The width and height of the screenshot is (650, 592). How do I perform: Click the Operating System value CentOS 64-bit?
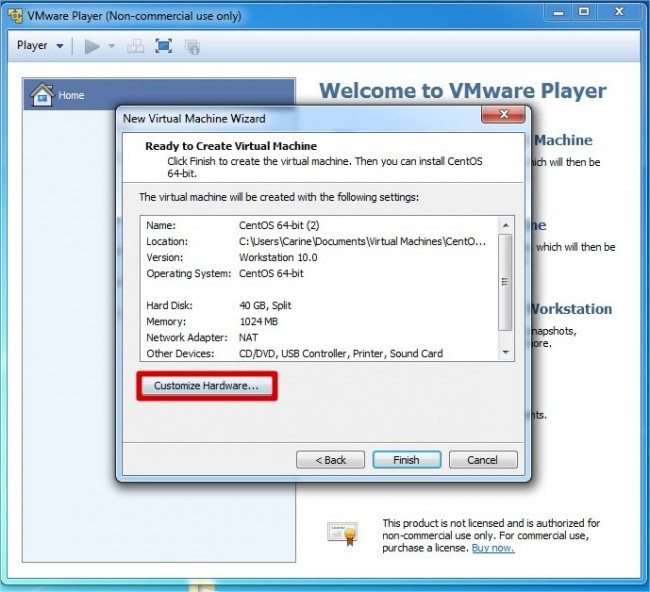click(271, 274)
